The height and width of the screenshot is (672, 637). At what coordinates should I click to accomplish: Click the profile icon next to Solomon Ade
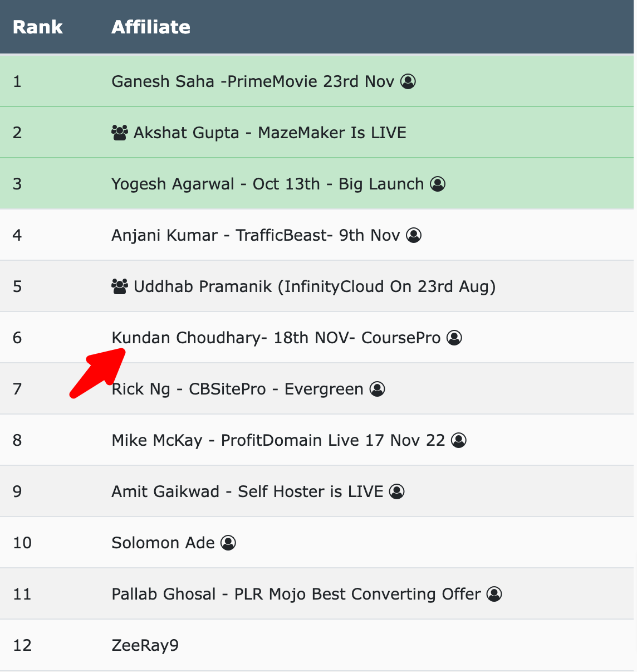pyautogui.click(x=228, y=543)
